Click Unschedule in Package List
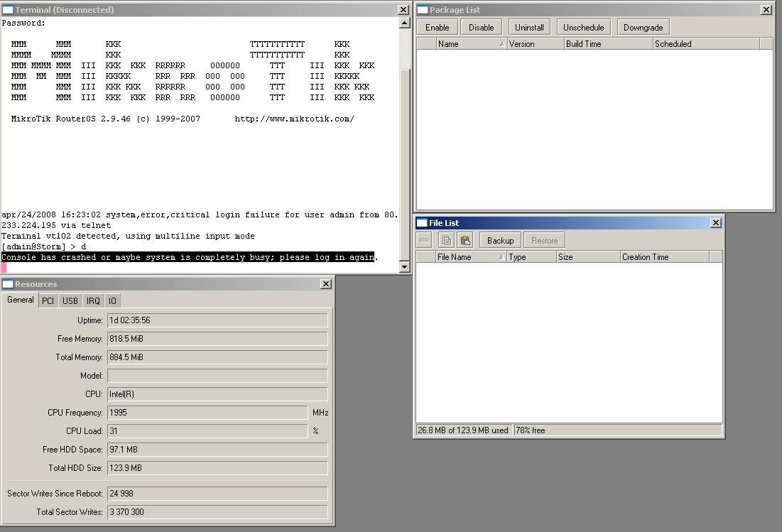782x532 pixels. click(x=584, y=28)
